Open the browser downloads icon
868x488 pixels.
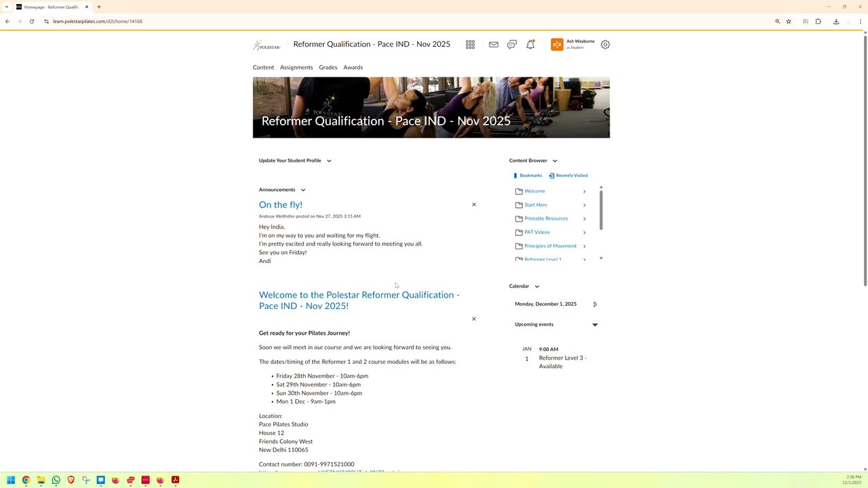pyautogui.click(x=836, y=21)
